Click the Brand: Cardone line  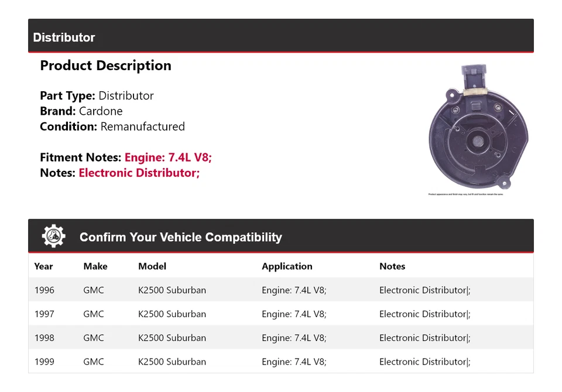click(81, 111)
